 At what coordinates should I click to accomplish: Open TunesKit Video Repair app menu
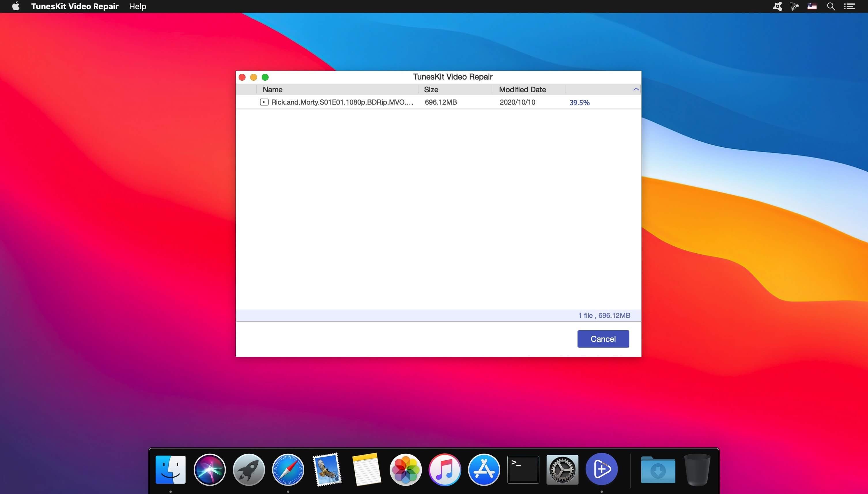75,6
